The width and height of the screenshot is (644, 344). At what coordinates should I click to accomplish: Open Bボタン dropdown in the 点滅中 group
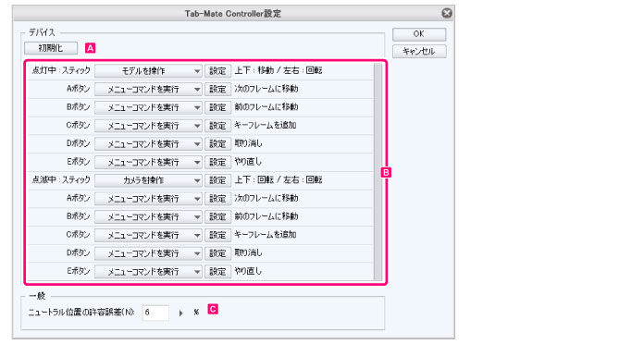148,216
